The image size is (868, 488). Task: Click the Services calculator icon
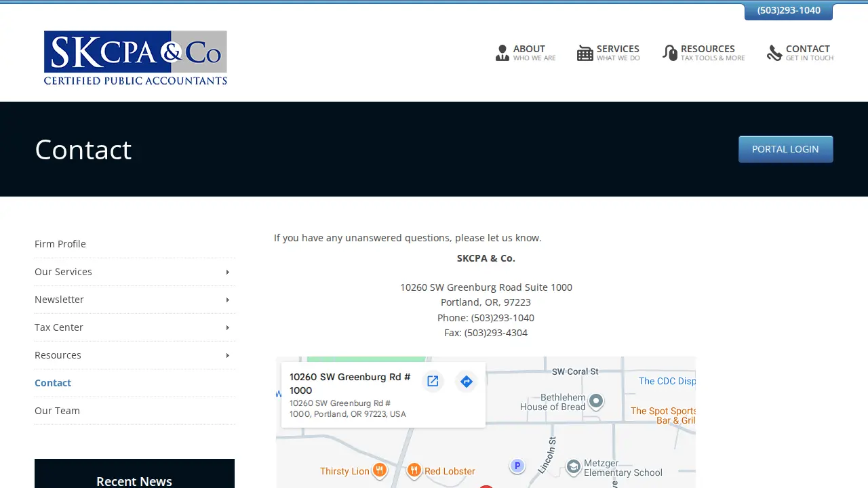[x=585, y=53]
